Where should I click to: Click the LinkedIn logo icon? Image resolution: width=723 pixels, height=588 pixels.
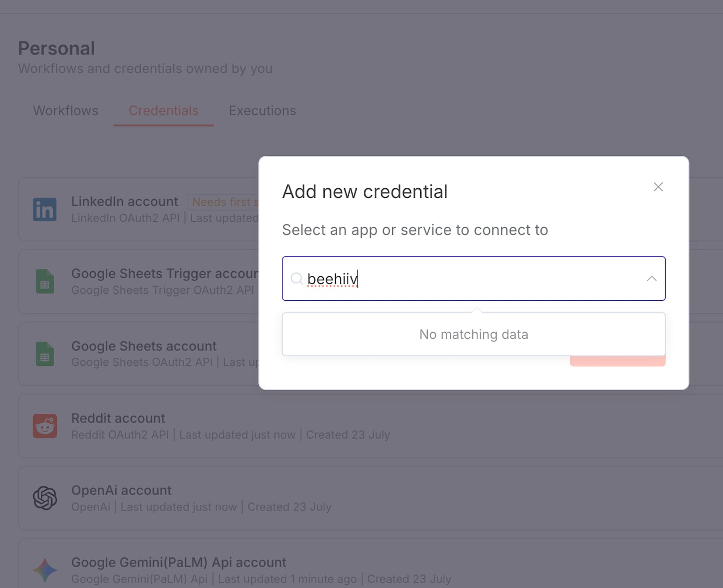[45, 209]
